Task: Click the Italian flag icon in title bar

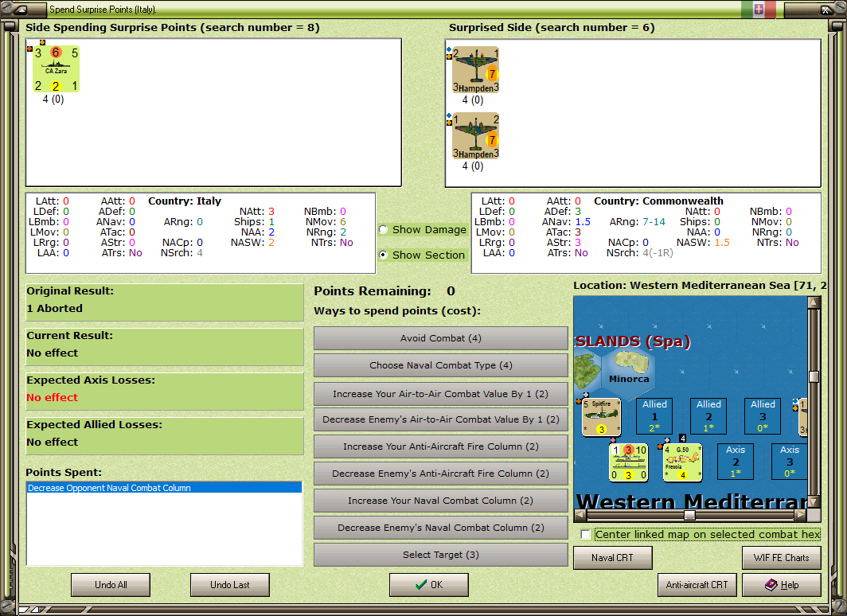Action: pos(759,10)
